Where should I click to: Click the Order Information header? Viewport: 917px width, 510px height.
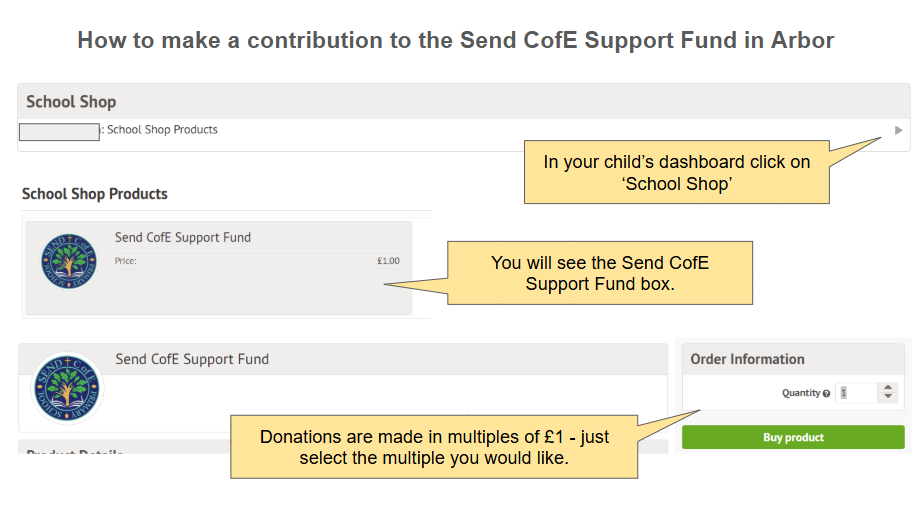[x=747, y=359]
